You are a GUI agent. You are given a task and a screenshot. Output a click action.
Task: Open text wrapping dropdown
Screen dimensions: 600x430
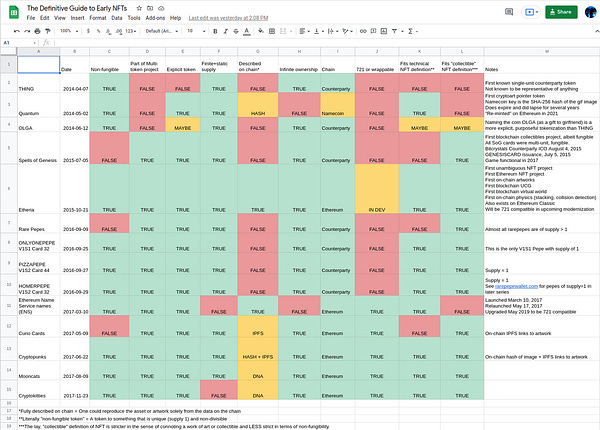pos(333,31)
